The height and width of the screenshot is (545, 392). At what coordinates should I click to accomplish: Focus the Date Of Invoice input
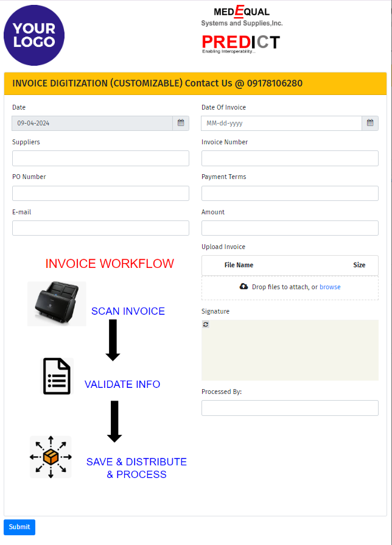[281, 123]
